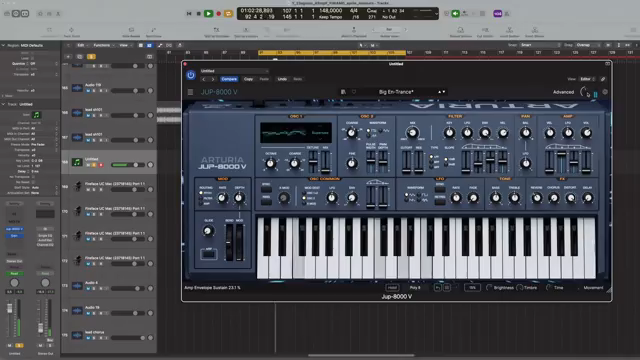Open the View menu in tracks area
The image size is (640, 360).
[x=125, y=45]
